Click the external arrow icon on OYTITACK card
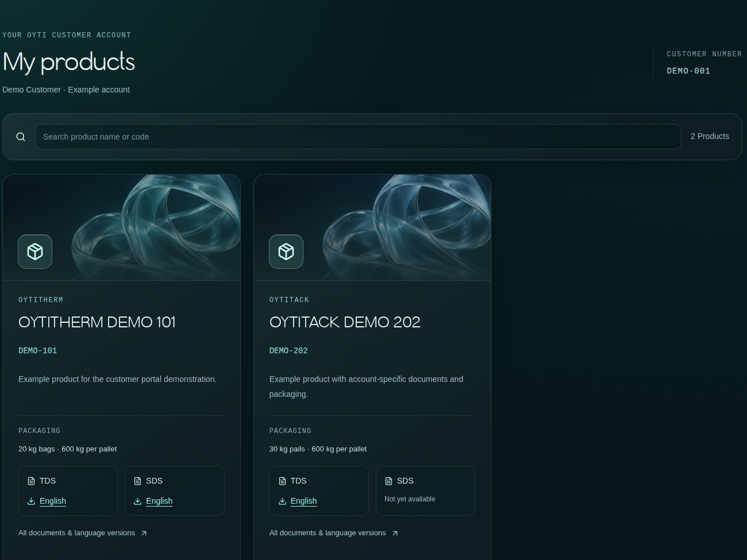Screen dimensions: 747x560 (x=395, y=534)
